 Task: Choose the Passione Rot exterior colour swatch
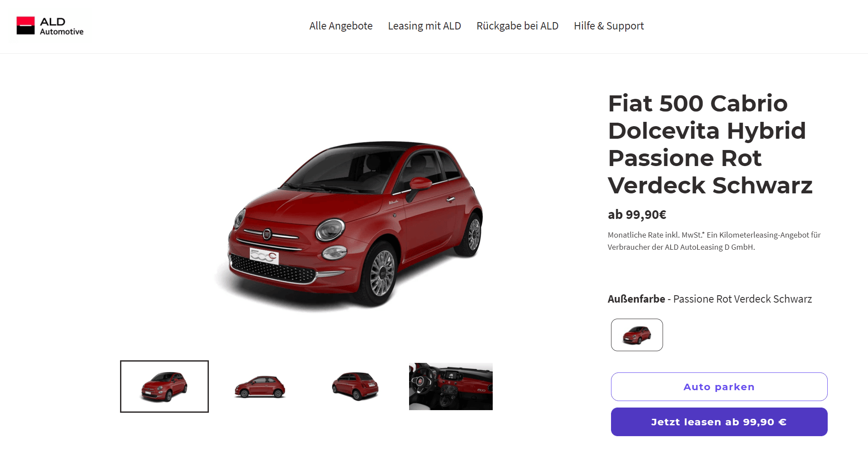(x=637, y=335)
